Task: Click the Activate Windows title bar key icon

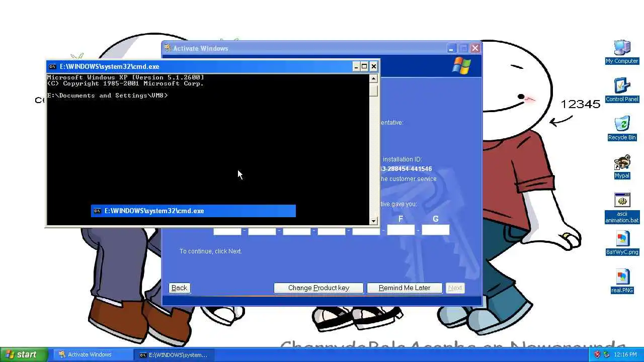Action: click(x=168, y=48)
